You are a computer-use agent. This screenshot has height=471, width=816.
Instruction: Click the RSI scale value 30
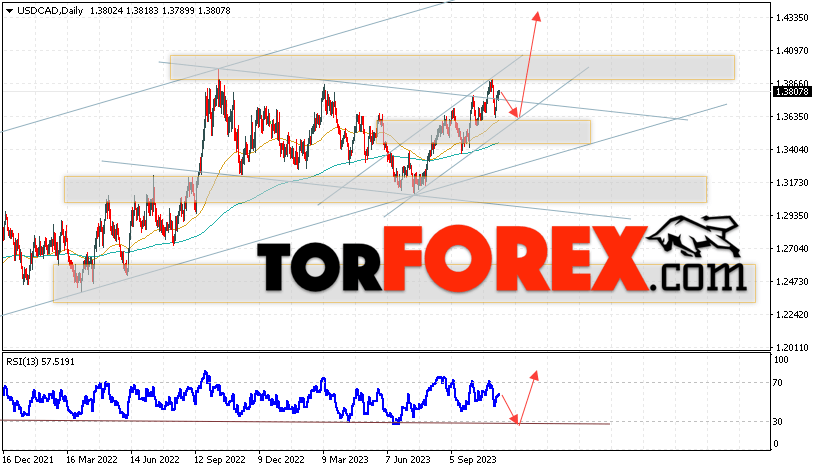777,422
